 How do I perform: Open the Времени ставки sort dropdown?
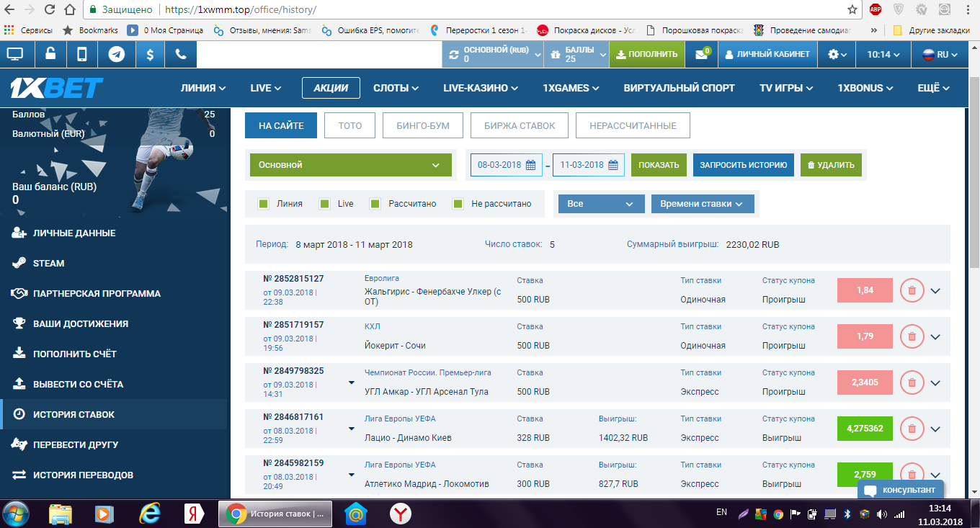point(703,204)
